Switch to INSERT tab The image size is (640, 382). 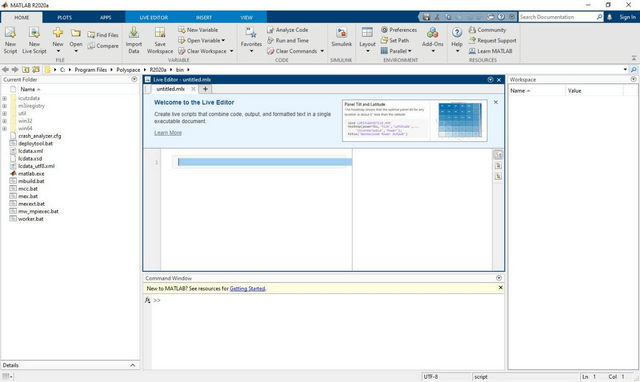(x=204, y=18)
